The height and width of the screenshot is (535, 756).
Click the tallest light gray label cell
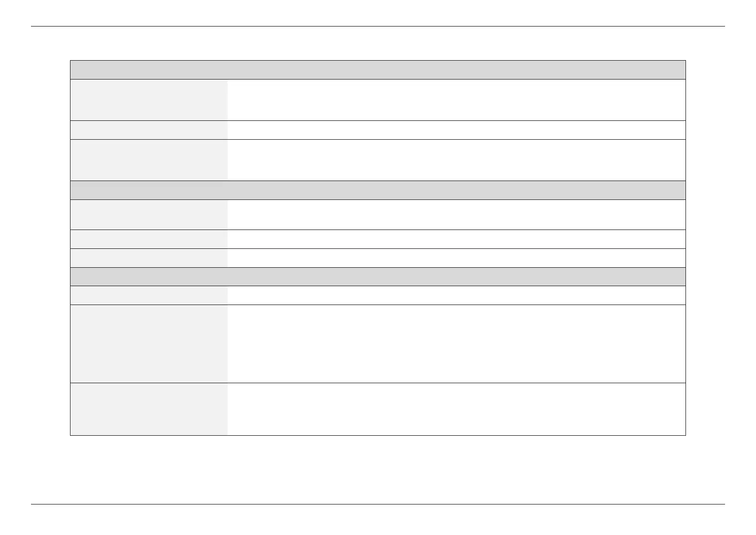149,344
